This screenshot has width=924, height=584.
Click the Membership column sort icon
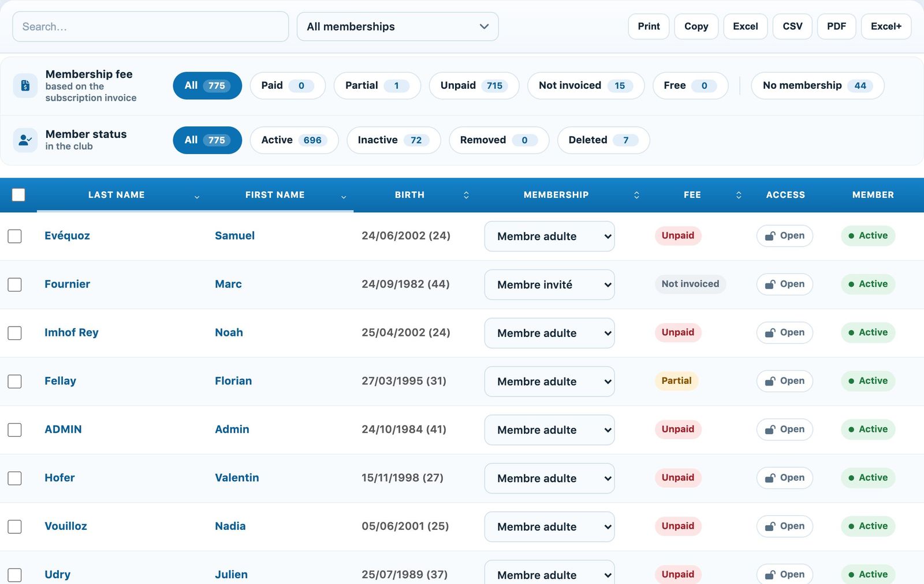[x=636, y=195]
